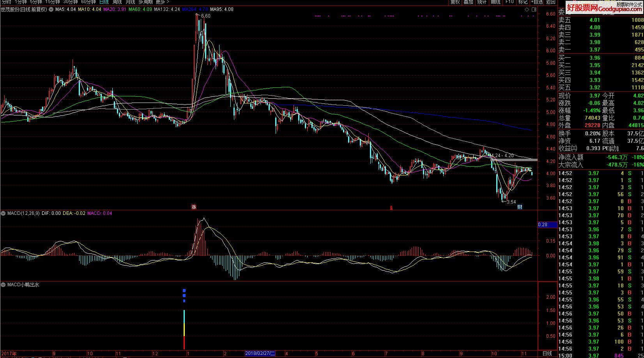Image resolution: width=644 pixels, height=358 pixels.
Task: Click the 叠加 overlay button
Action: tap(469, 2)
